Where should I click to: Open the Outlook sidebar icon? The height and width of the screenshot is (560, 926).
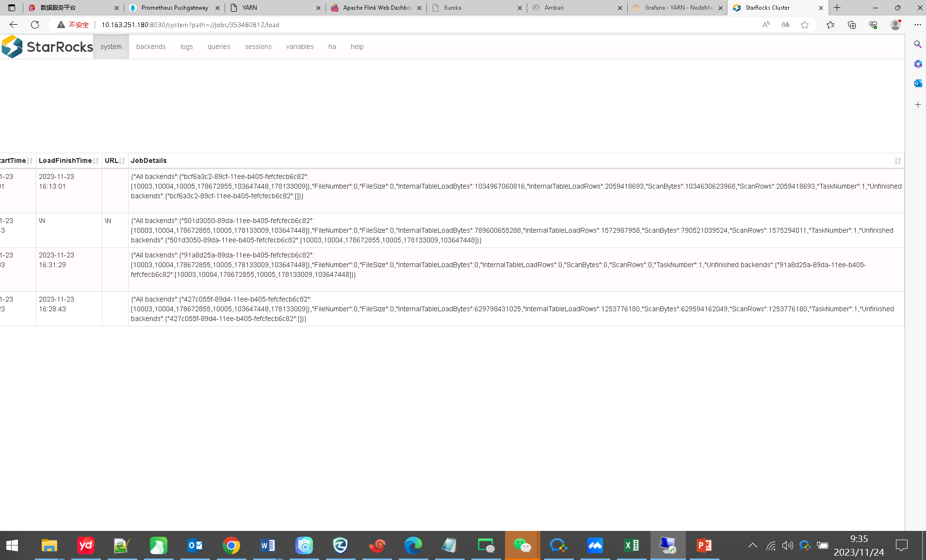point(918,83)
